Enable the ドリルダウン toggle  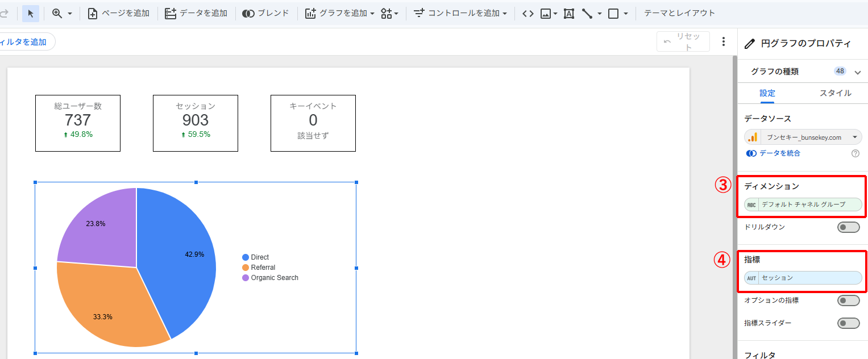[x=848, y=227]
